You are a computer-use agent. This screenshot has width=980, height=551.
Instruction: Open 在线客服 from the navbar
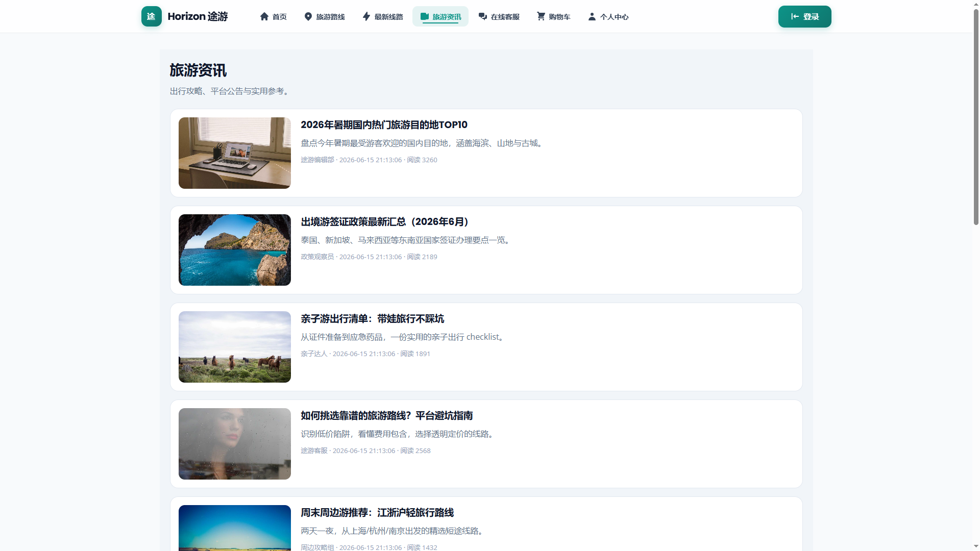499,16
